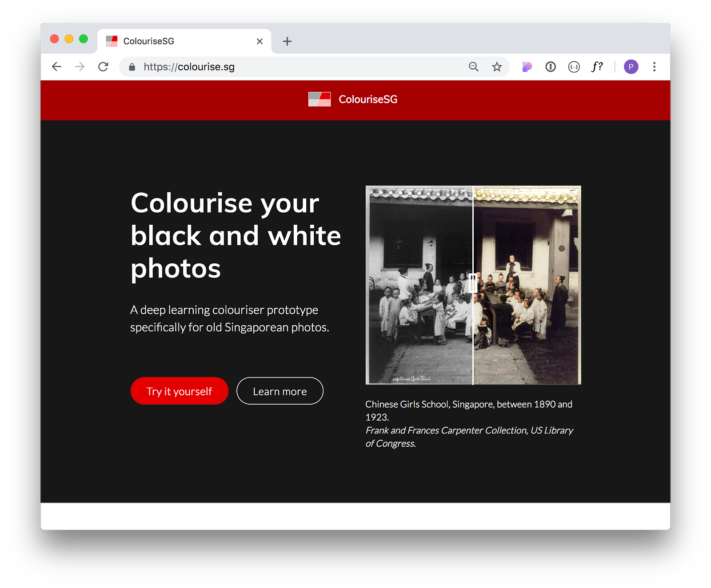The width and height of the screenshot is (711, 588).
Task: Close the ColouriseSG tab
Action: 260,41
